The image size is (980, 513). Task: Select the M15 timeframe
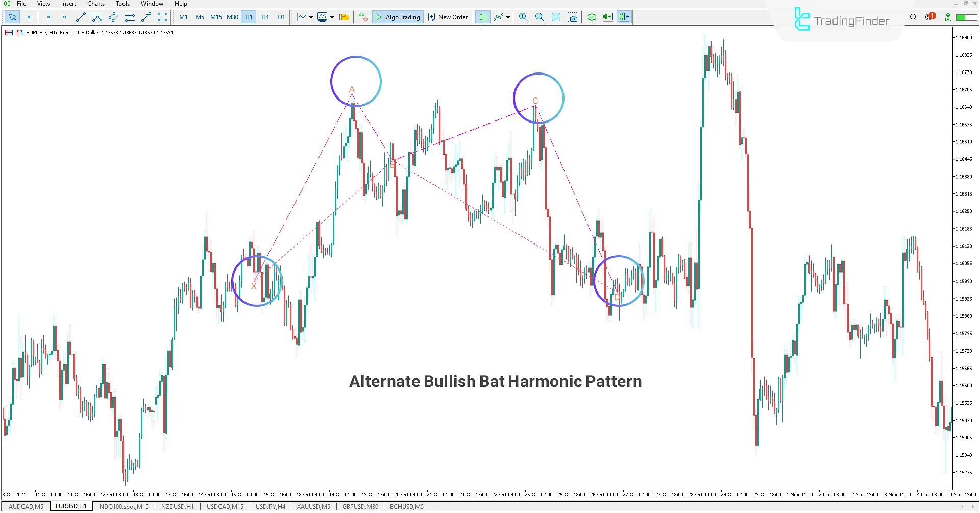[x=216, y=17]
